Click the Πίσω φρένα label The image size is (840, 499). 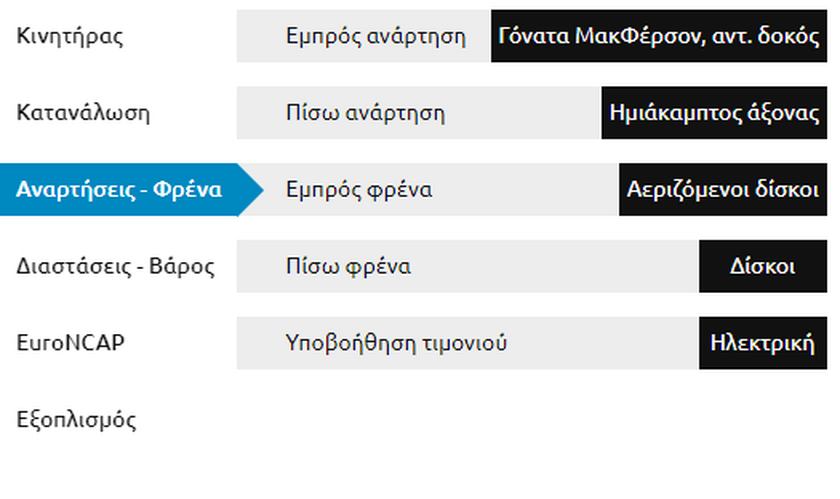click(348, 267)
